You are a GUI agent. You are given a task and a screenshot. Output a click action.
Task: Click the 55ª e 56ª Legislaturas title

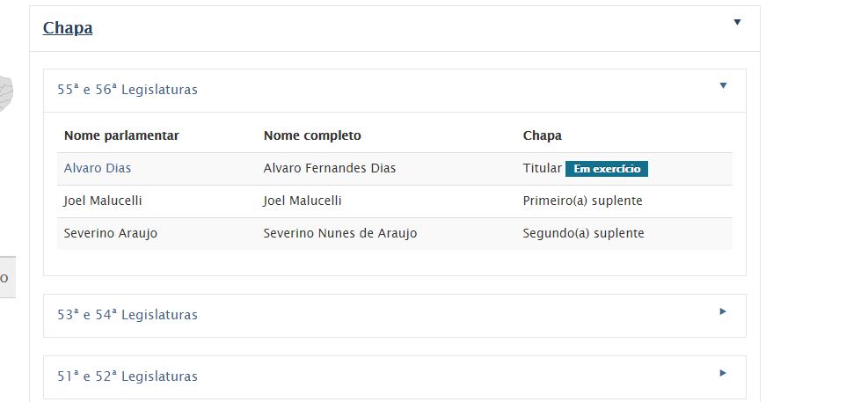128,90
